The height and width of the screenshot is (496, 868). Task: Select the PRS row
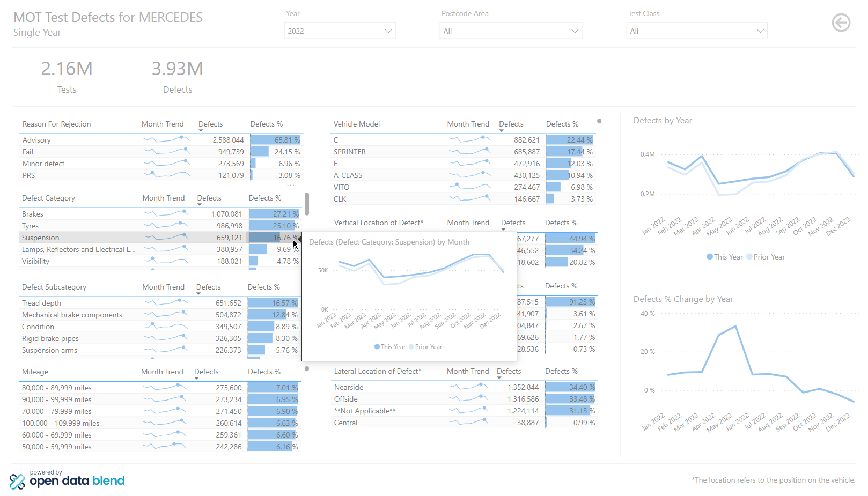tap(161, 175)
